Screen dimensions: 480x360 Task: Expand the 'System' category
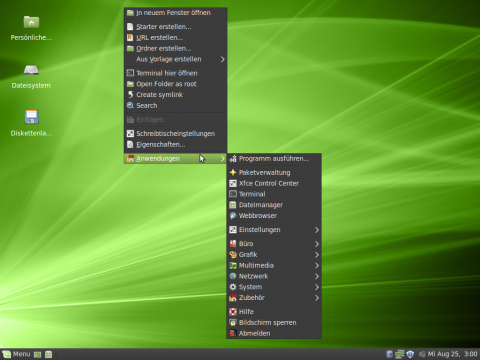(274, 287)
